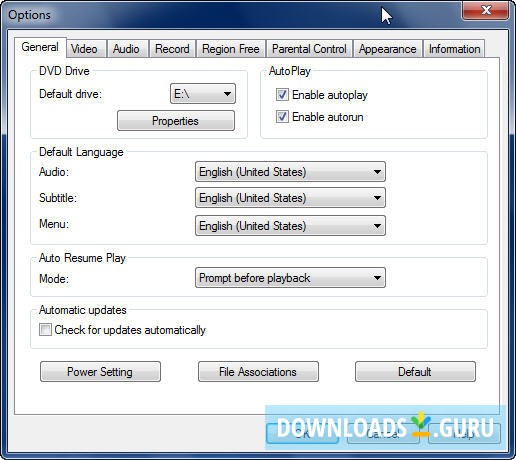
Task: Open the Menu language dropdown
Action: pos(290,226)
